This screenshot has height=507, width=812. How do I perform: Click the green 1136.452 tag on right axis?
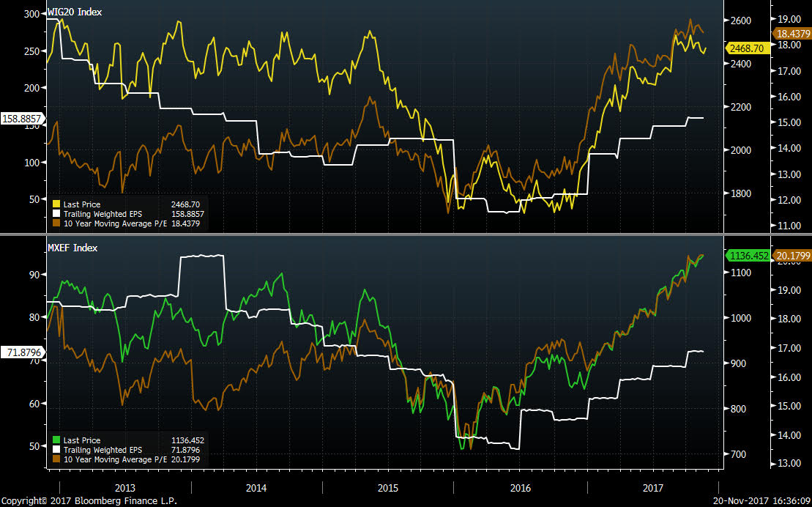pos(748,255)
